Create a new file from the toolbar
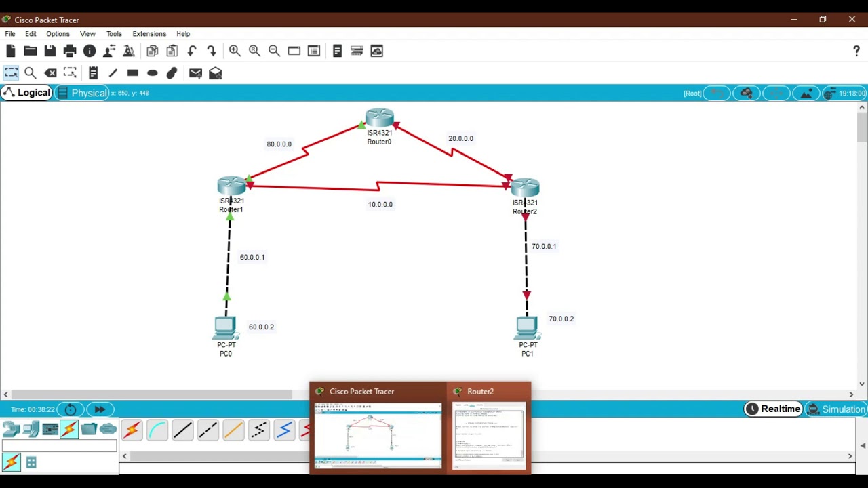 click(x=10, y=51)
